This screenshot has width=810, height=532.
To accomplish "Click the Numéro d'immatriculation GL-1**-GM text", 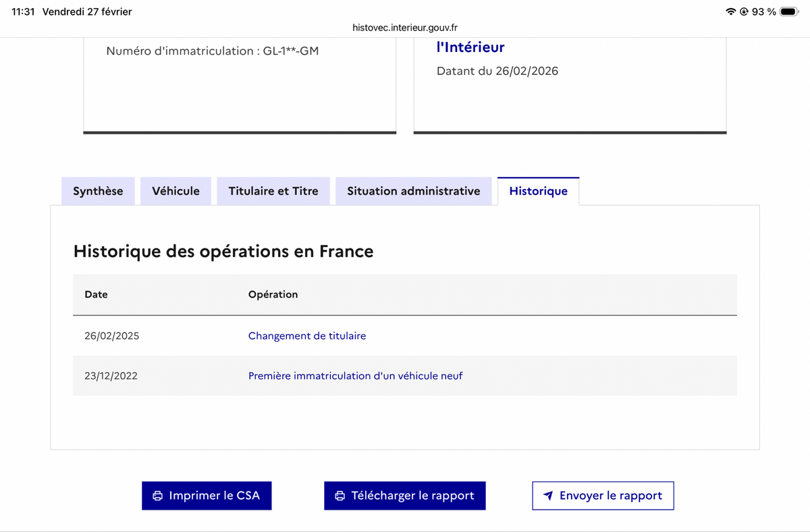I will pyautogui.click(x=213, y=51).
